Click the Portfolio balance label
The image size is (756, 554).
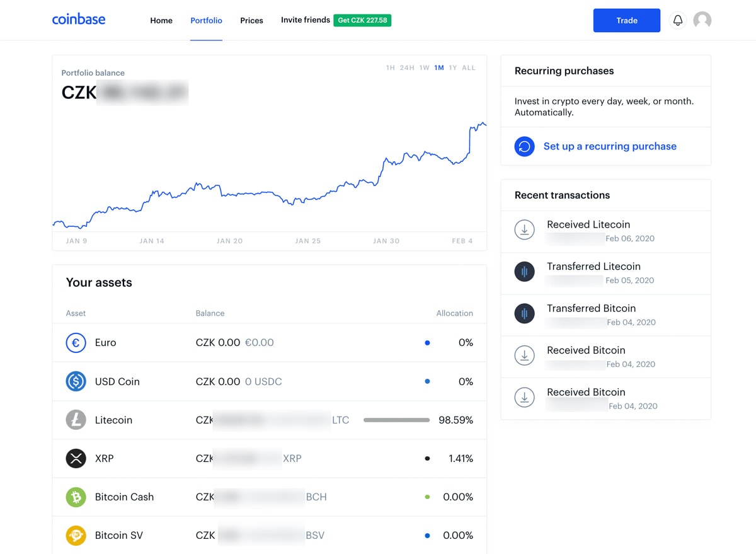(x=93, y=73)
